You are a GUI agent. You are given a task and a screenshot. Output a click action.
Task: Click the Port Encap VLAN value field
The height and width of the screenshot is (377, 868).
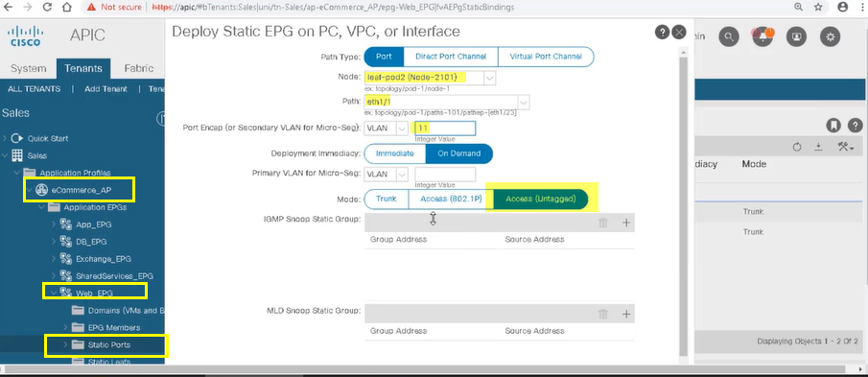pos(445,129)
